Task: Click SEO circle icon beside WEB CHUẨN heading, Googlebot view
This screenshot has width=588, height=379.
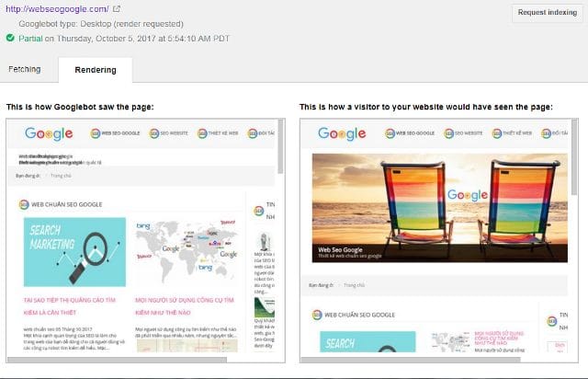Action: point(24,205)
